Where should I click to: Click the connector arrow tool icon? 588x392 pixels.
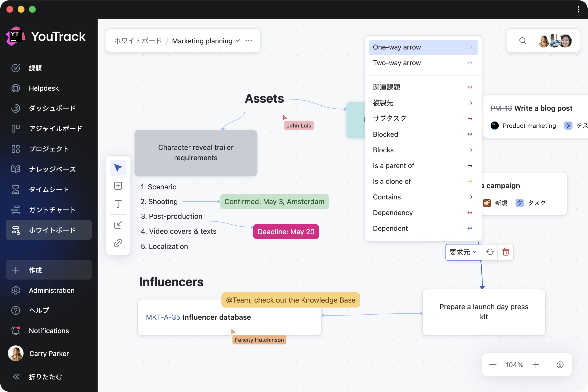(118, 225)
